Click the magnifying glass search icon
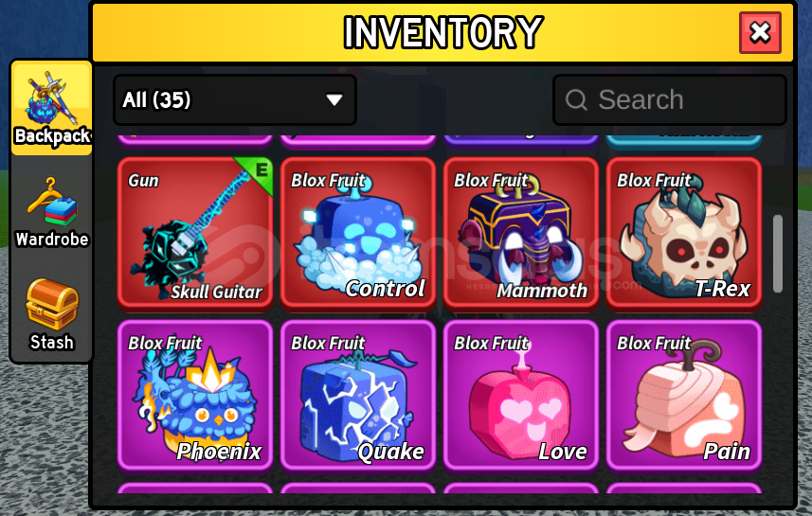Screen dimensions: 812x516 576,99
